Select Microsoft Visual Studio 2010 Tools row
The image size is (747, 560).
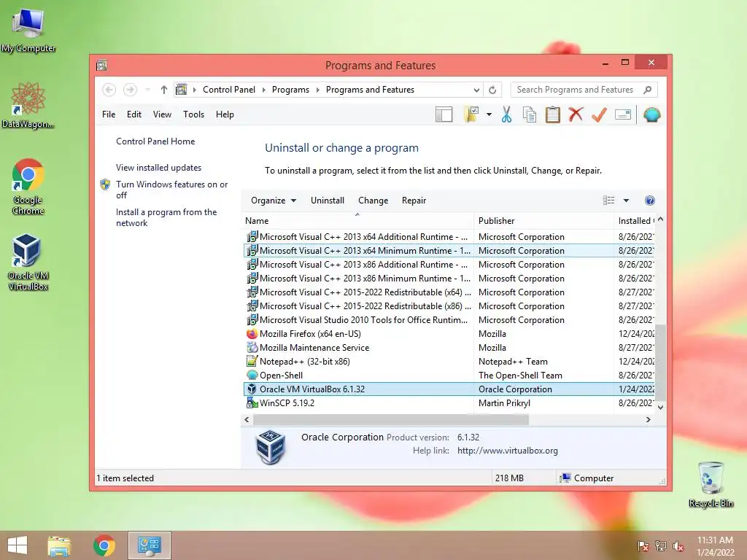tap(449, 320)
